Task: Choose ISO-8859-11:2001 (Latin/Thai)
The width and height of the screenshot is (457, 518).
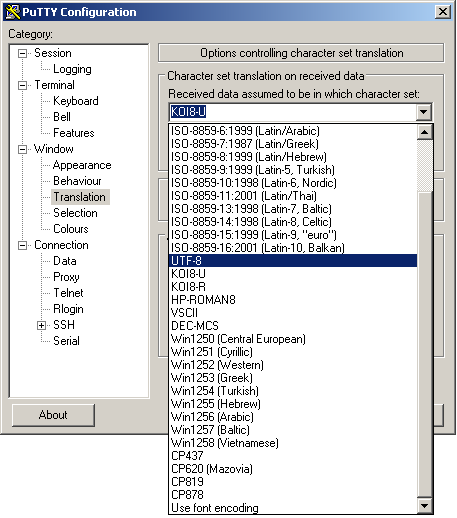Action: point(293,196)
